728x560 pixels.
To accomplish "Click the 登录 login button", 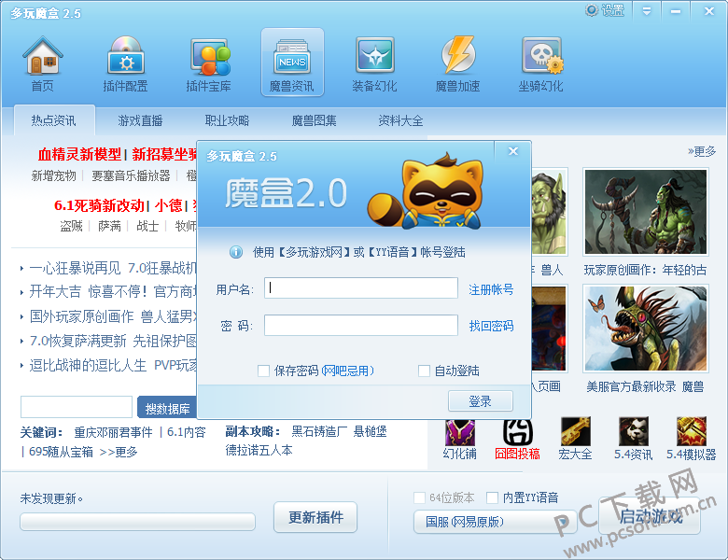I will (x=481, y=401).
